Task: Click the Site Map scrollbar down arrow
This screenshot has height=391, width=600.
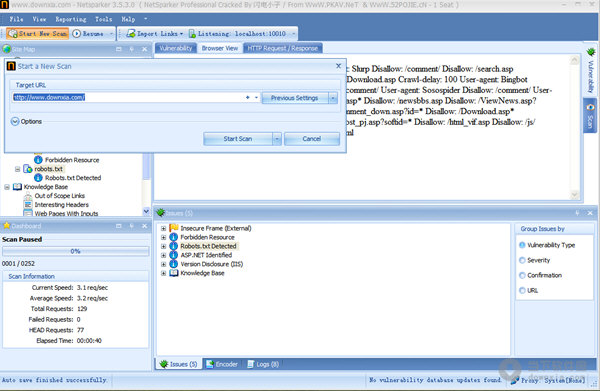Action: pos(146,211)
